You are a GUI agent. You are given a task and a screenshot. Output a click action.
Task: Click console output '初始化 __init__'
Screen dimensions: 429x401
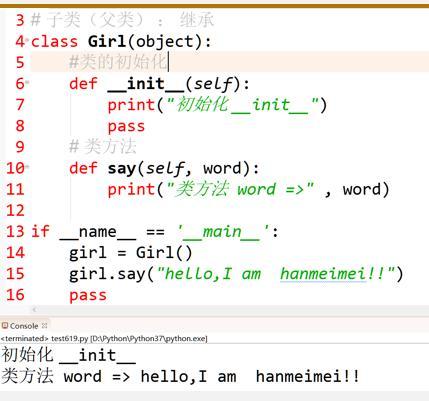coord(69,355)
